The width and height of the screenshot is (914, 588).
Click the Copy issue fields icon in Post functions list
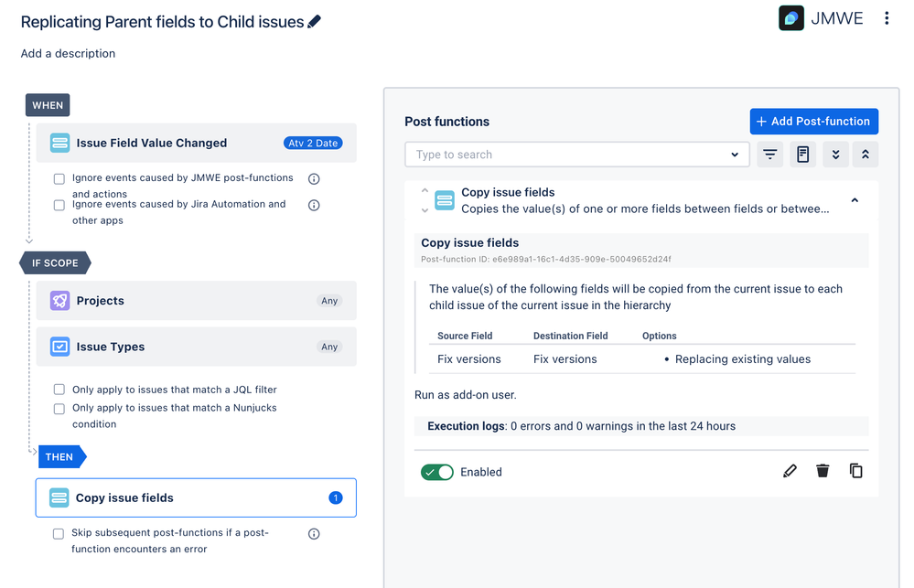(x=445, y=200)
